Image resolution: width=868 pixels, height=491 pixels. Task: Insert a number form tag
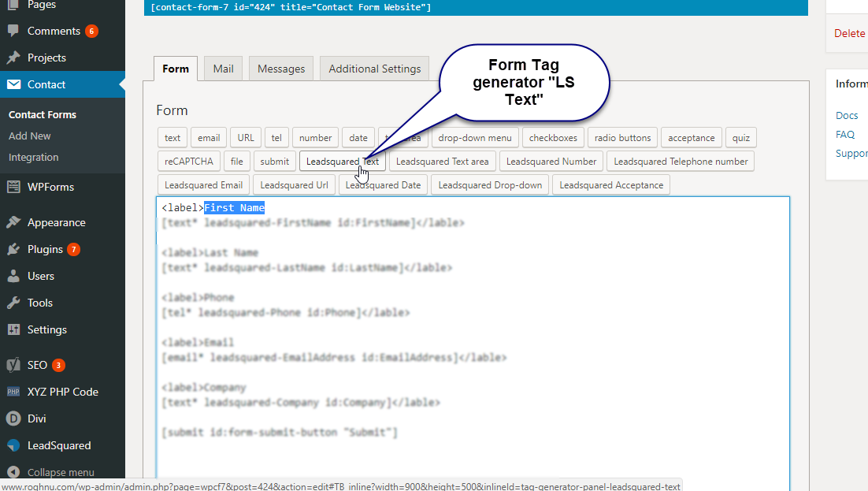tap(316, 138)
